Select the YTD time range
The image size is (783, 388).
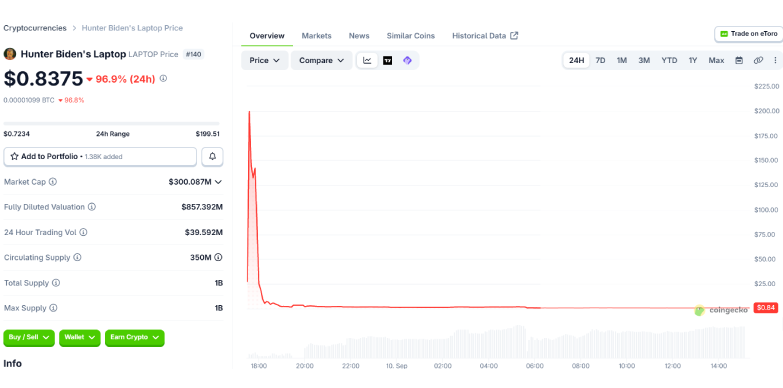point(669,60)
